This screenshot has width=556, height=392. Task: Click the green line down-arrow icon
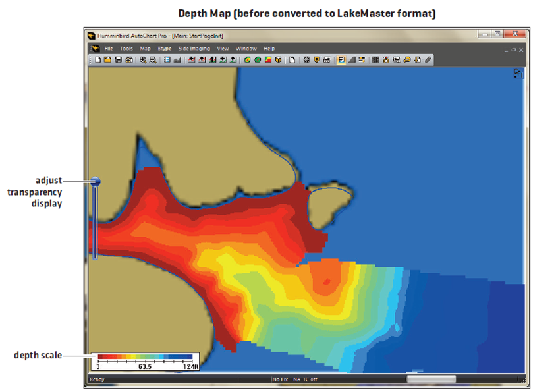(223, 59)
